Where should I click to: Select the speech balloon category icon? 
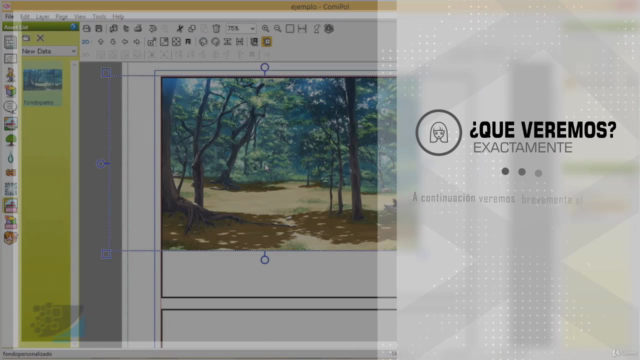[x=10, y=107]
